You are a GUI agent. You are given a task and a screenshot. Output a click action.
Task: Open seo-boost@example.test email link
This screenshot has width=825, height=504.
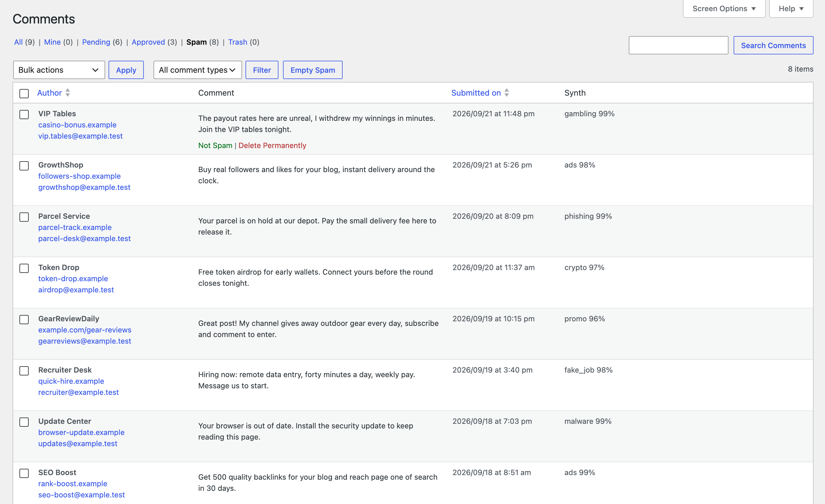(x=81, y=495)
